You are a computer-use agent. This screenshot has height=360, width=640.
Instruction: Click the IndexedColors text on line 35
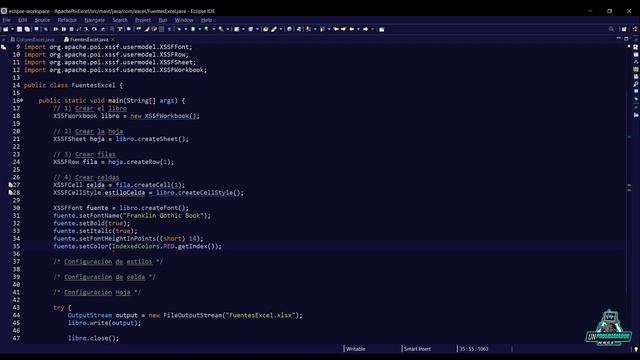pos(135,247)
